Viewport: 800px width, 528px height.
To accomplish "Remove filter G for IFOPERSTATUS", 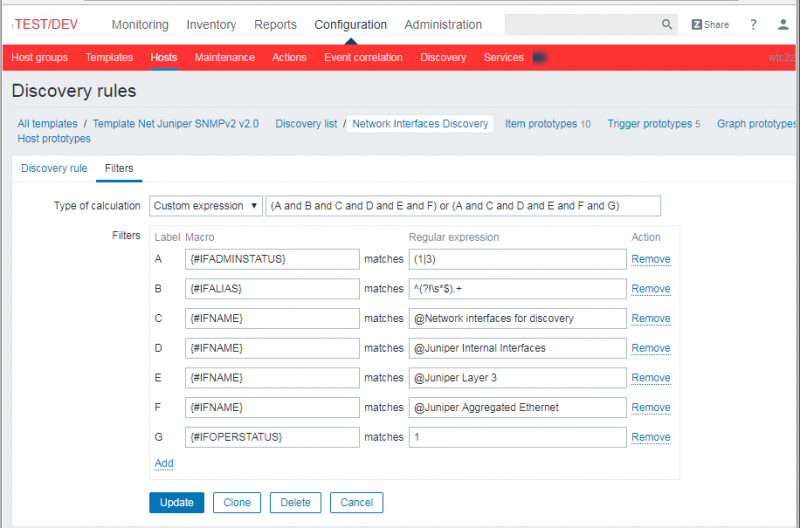I will click(650, 437).
